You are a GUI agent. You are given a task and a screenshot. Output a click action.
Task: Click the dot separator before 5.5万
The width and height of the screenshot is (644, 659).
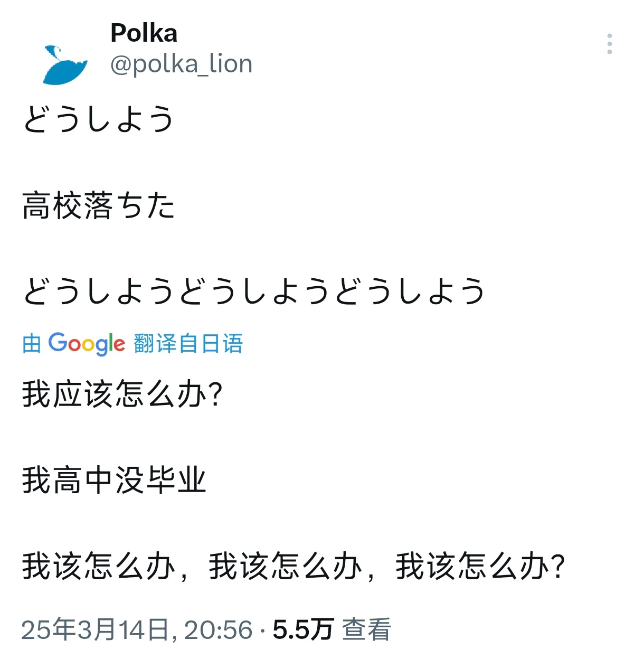262,630
